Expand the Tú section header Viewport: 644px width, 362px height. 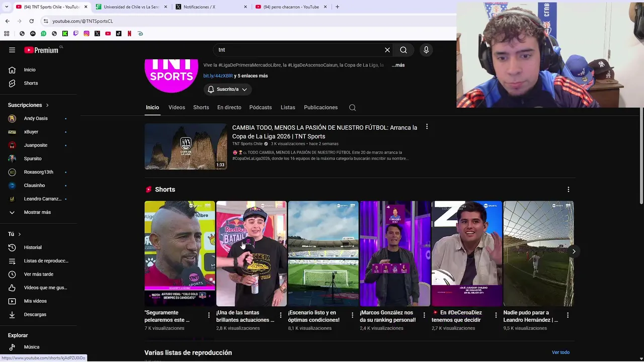pyautogui.click(x=14, y=234)
